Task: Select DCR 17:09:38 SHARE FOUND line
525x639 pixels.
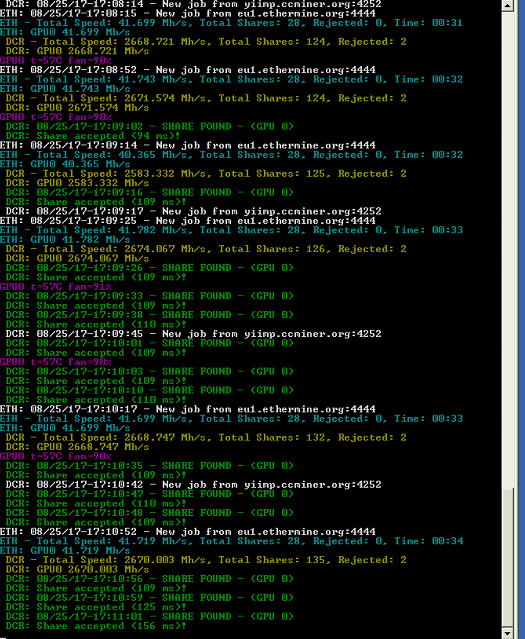Action: coord(150,315)
